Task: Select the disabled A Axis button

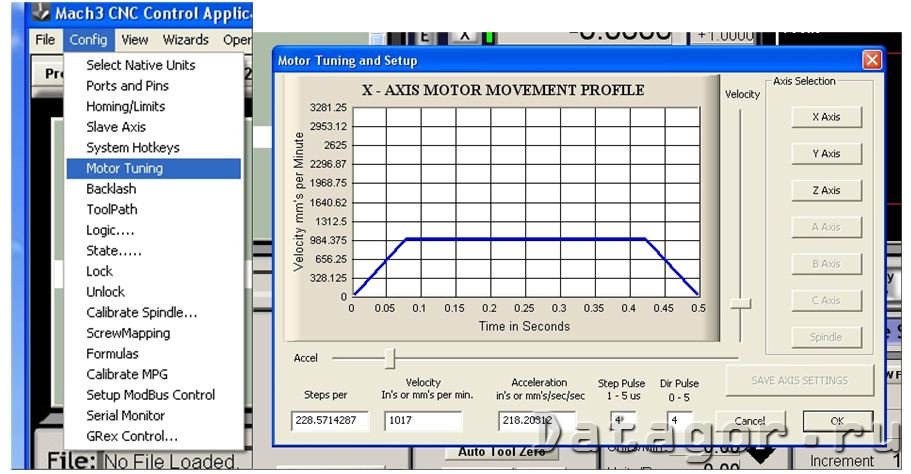Action: [826, 227]
